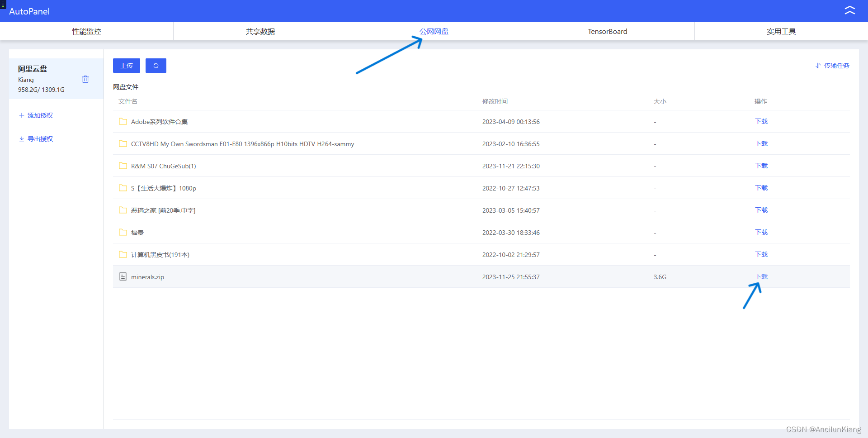
Task: Select the 公网网盘 tab
Action: (x=434, y=31)
